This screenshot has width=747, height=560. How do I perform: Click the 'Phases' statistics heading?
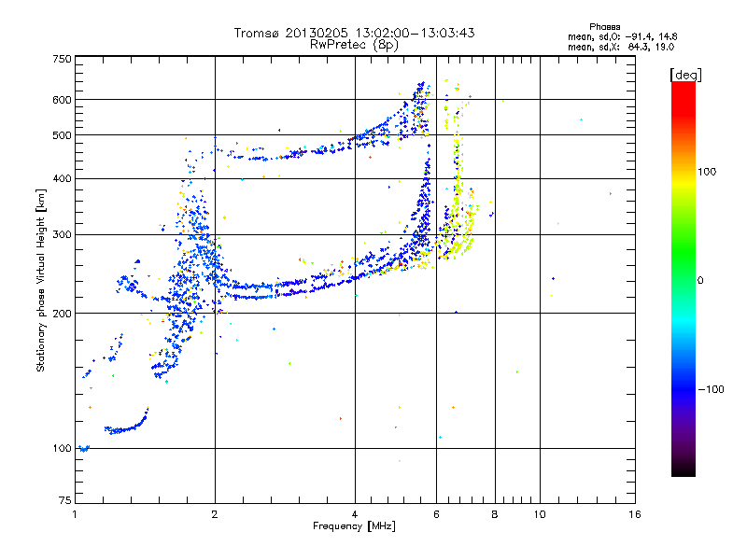tap(604, 27)
